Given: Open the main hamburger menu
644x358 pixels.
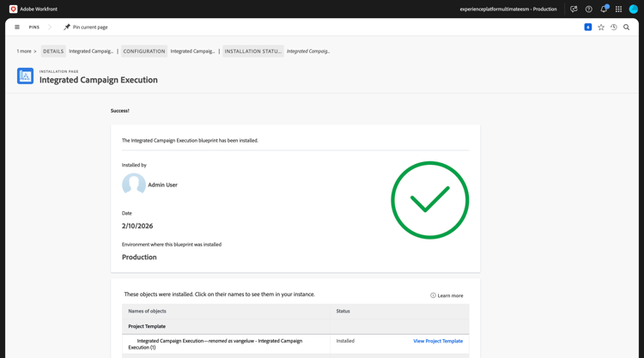Looking at the screenshot, I should point(17,27).
